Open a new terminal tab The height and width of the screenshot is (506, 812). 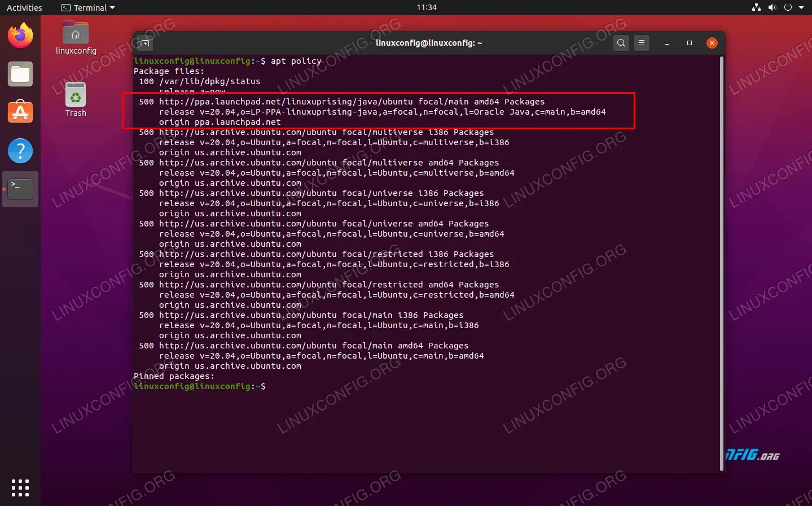coord(145,43)
